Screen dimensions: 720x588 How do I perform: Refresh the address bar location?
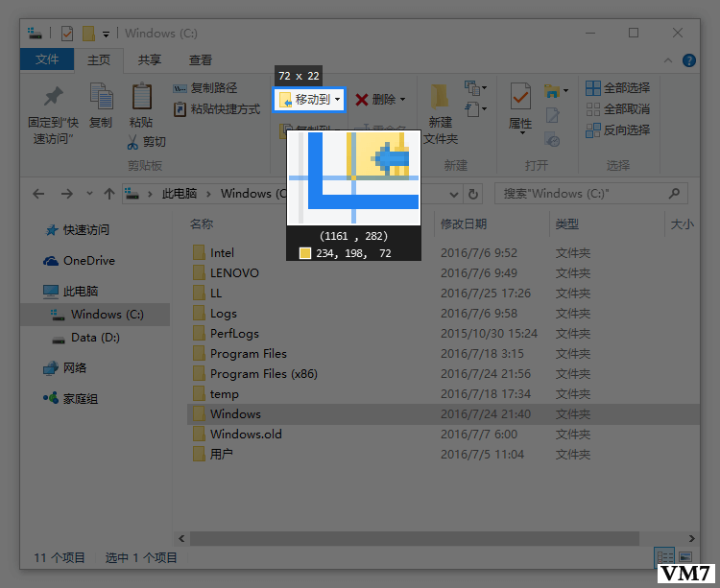point(471,194)
